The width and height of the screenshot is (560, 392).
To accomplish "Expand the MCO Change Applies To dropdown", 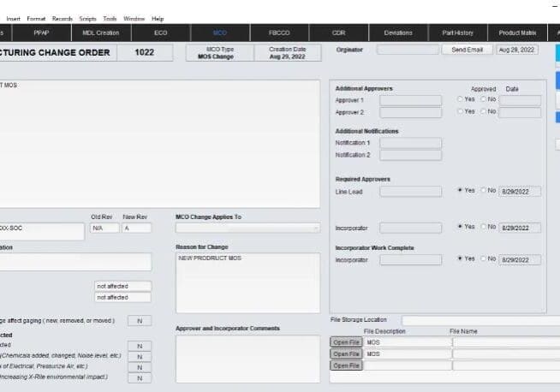I will coord(247,228).
